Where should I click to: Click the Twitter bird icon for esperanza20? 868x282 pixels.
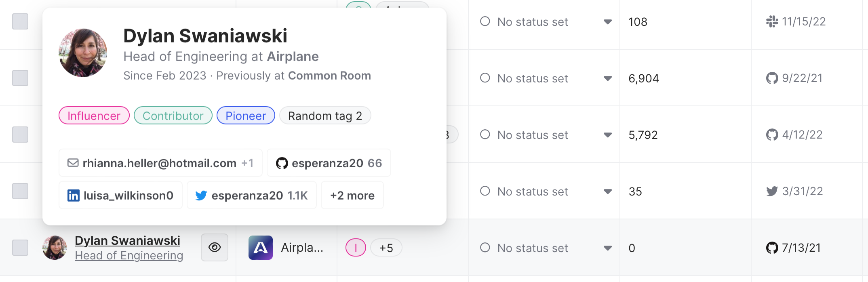click(x=201, y=196)
